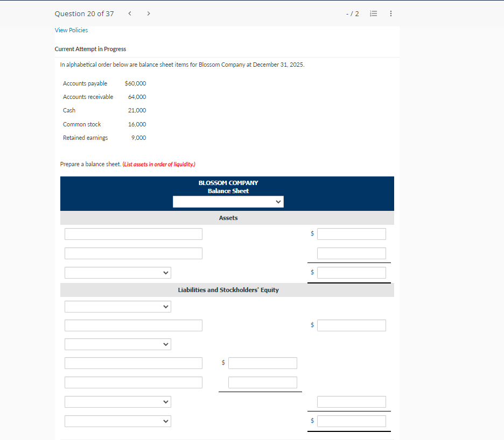504x440 pixels.
Task: Open the first dropdown under Liabilities and Stockholders' Equity
Action: (117, 306)
